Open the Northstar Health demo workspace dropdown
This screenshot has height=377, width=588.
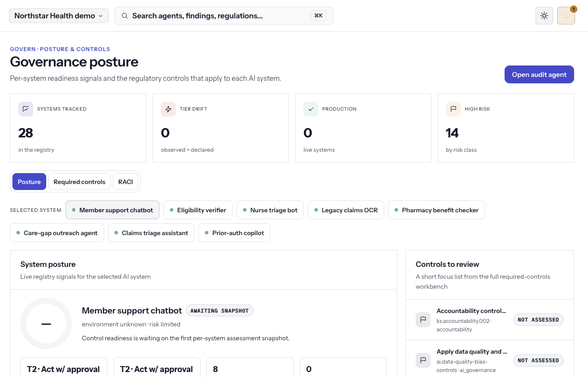(59, 16)
